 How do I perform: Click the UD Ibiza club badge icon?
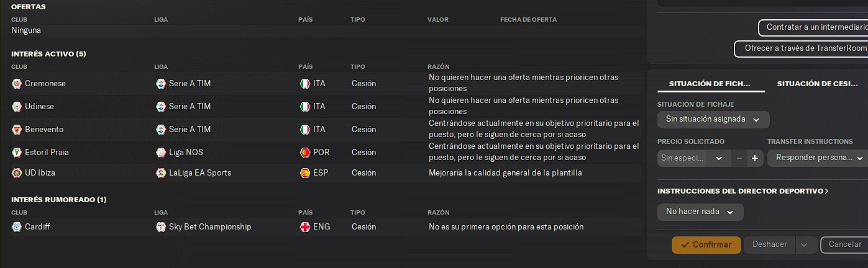tap(17, 173)
